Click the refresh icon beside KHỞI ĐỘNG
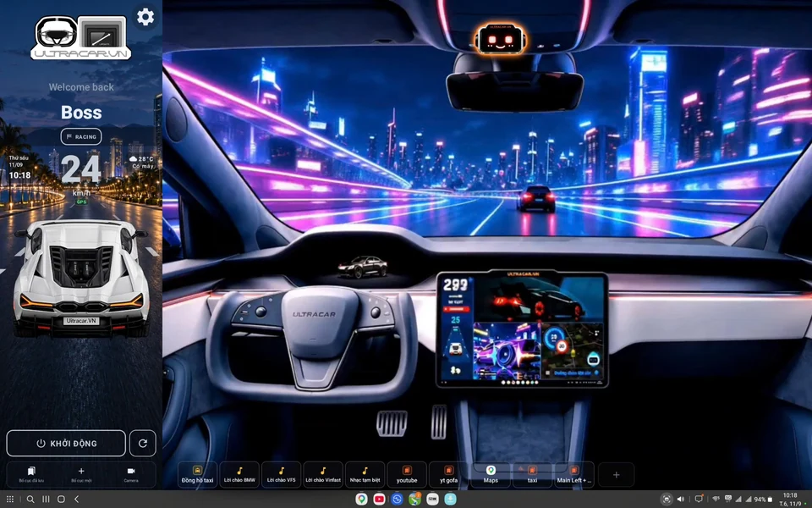The image size is (812, 508). coord(142,443)
